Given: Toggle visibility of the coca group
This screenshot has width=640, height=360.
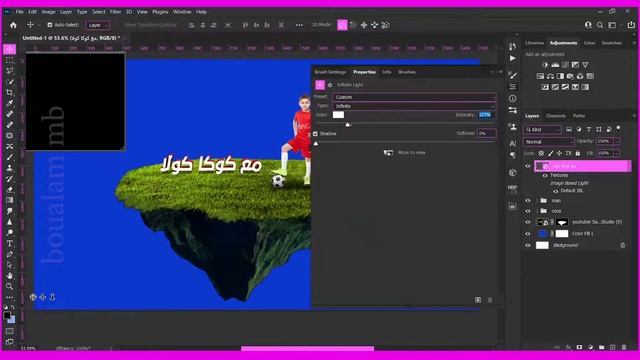Looking at the screenshot, I should tap(528, 211).
